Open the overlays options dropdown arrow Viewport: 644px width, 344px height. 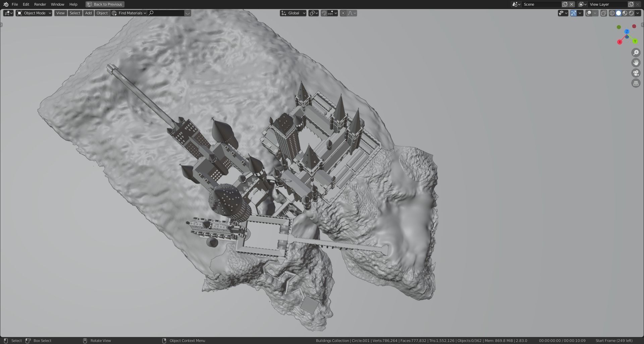click(595, 13)
